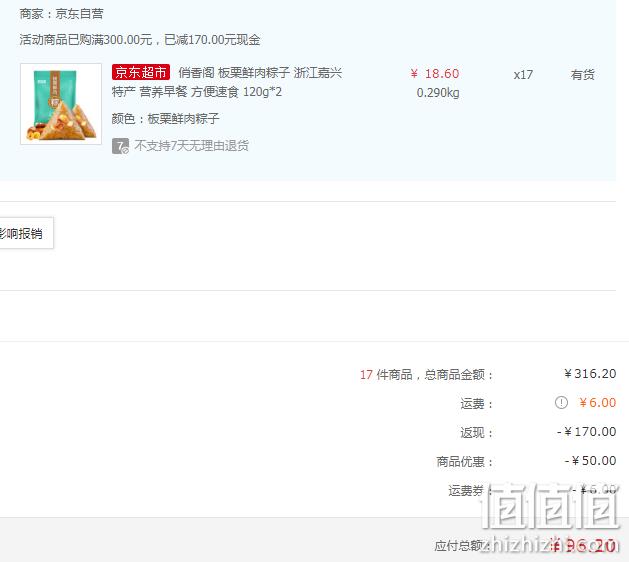Click the 影响报销 button

pyautogui.click(x=24, y=233)
